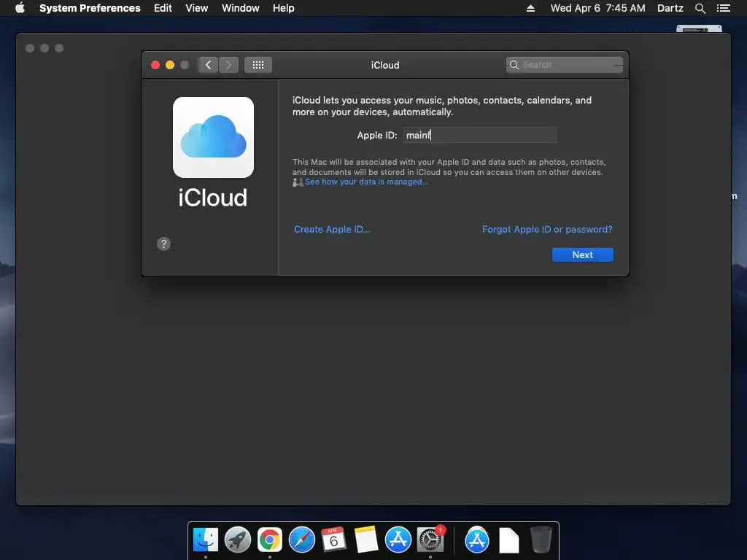This screenshot has height=560, width=747.
Task: Go forward with the right chevron button
Action: click(228, 65)
